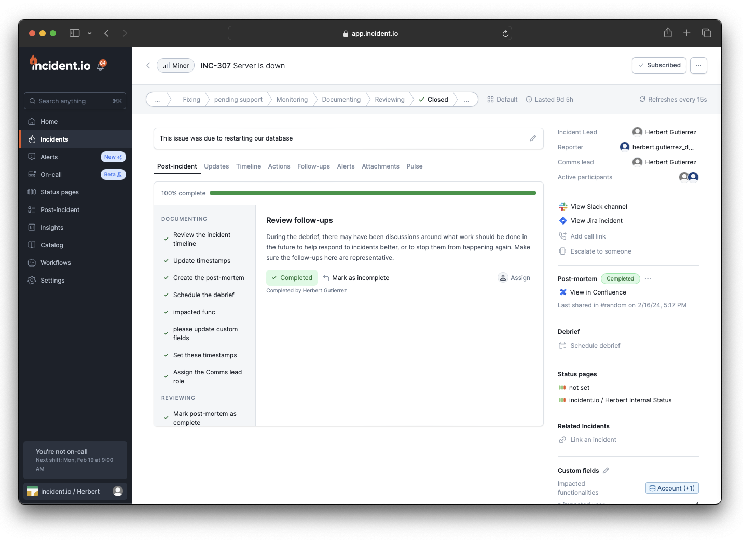
Task: Open the user avatar in the sidebar footer
Action: point(118,491)
